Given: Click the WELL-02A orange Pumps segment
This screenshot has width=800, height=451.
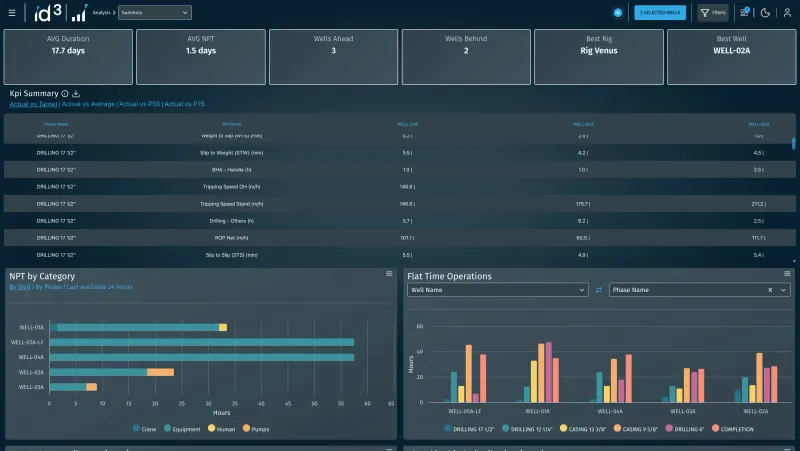Looking at the screenshot, I should (x=160, y=372).
